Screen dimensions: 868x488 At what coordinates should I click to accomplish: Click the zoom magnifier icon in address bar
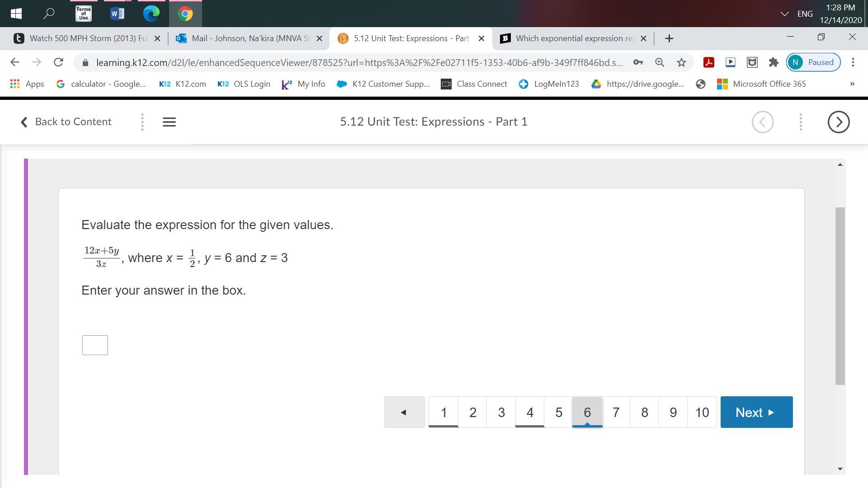point(660,63)
